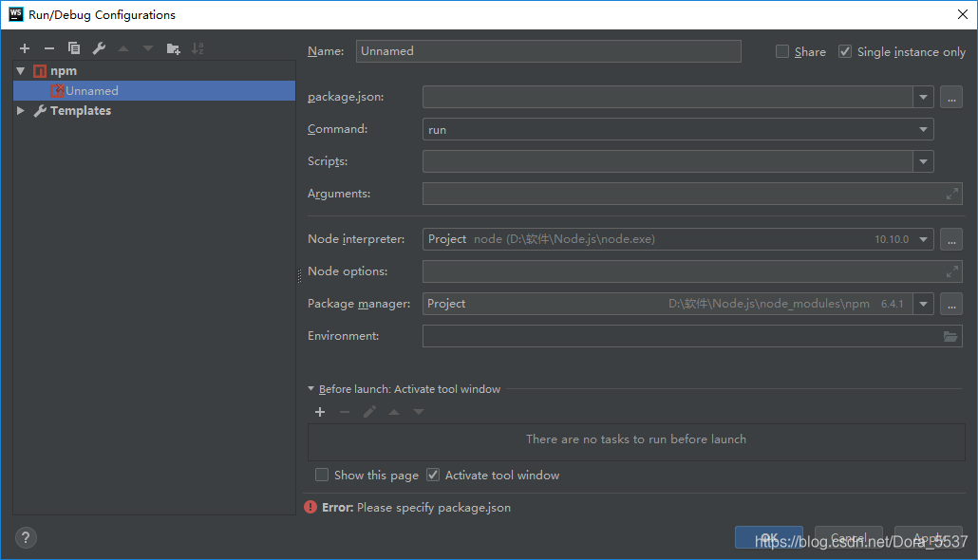Screen dimensions: 978x560
Task: Select the Unnamed npm configuration
Action: [x=91, y=91]
